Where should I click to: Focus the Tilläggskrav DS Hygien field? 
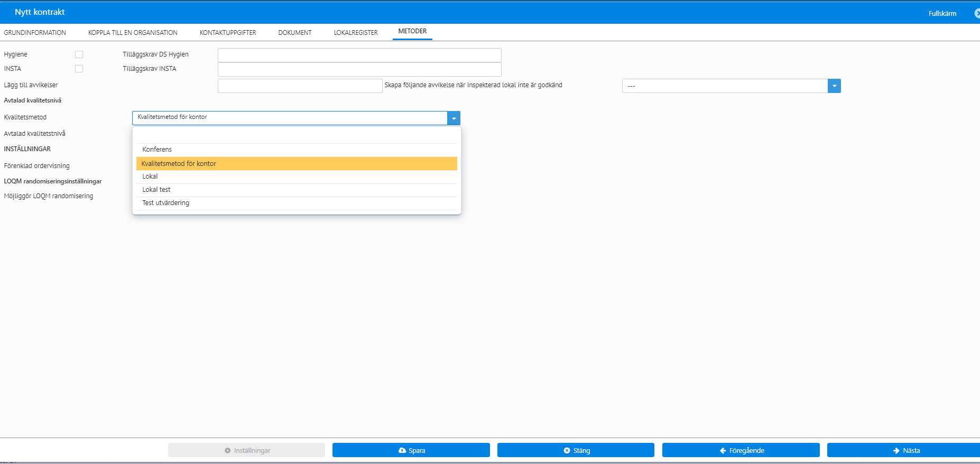tap(359, 55)
